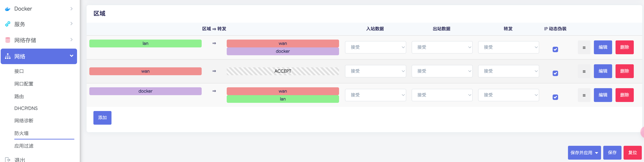The width and height of the screenshot is (644, 162).
Task: Open the 保存并应用 split button arrow
Action: coord(596,153)
